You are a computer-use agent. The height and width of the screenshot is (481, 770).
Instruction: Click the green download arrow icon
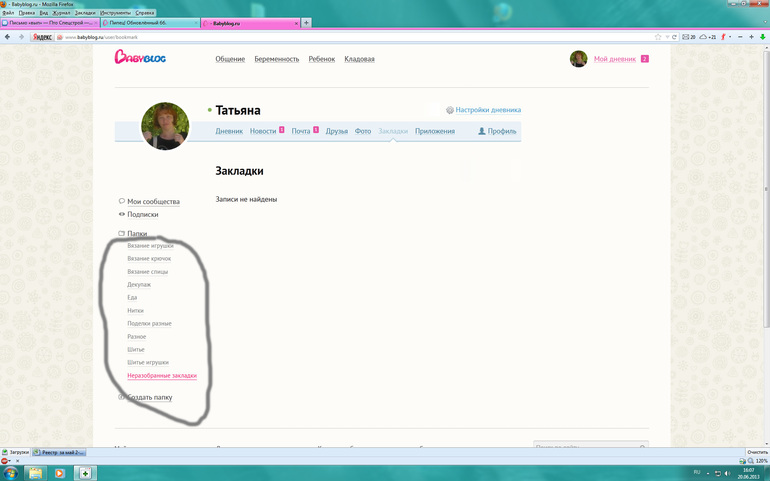(x=763, y=37)
